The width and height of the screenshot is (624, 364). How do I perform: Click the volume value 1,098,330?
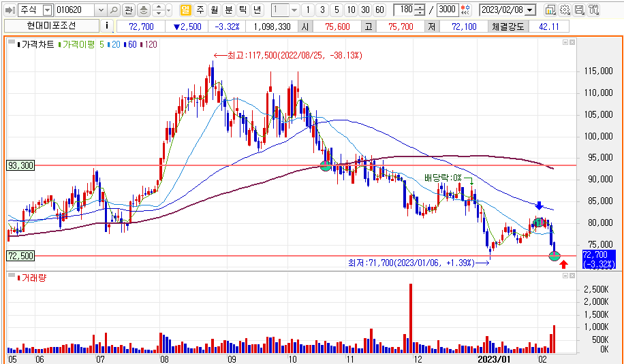(273, 27)
